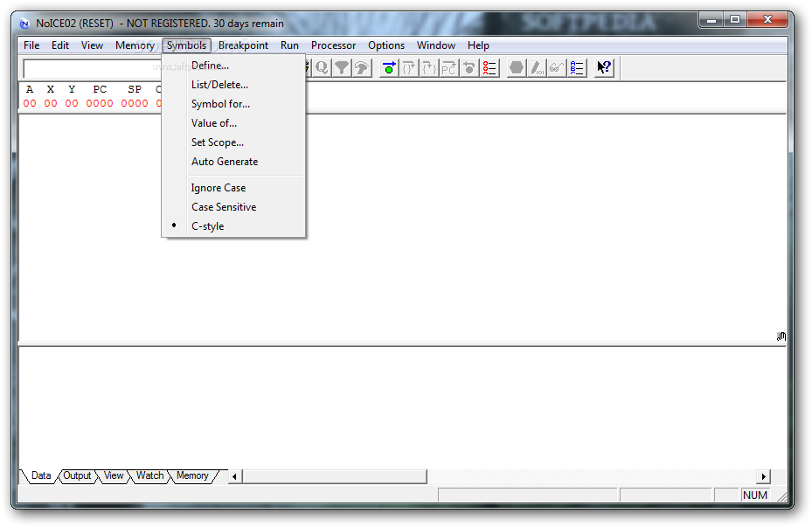
Task: Open the Run menu
Action: click(x=289, y=45)
